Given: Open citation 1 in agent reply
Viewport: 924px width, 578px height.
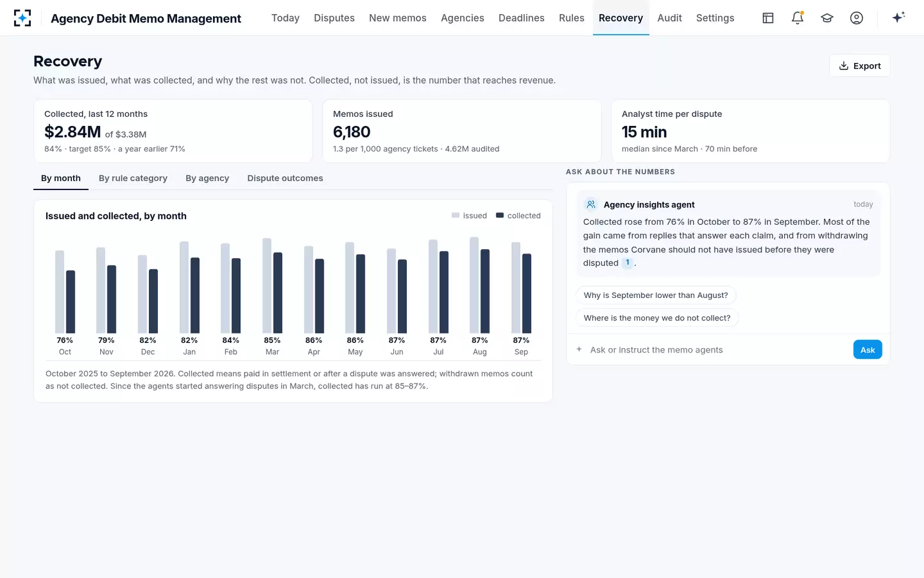Looking at the screenshot, I should 628,263.
